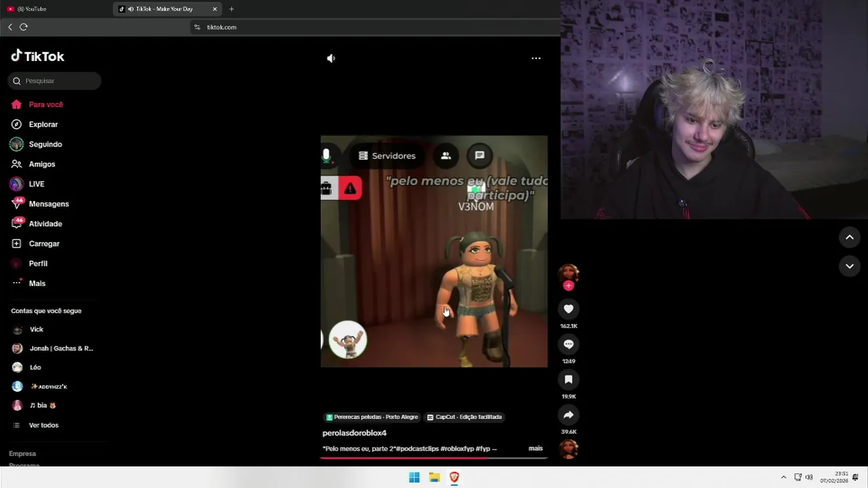
Task: Like the video with the heart icon
Action: (568, 309)
